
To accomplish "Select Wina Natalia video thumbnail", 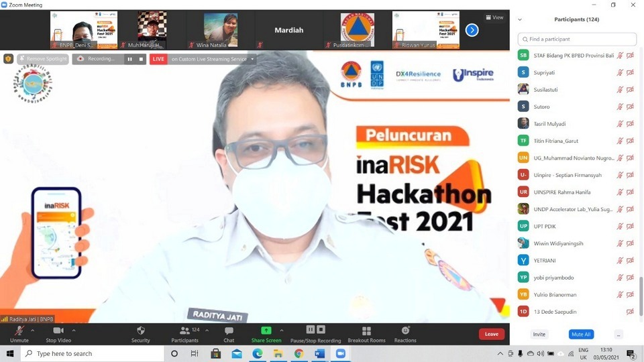I will click(221, 30).
